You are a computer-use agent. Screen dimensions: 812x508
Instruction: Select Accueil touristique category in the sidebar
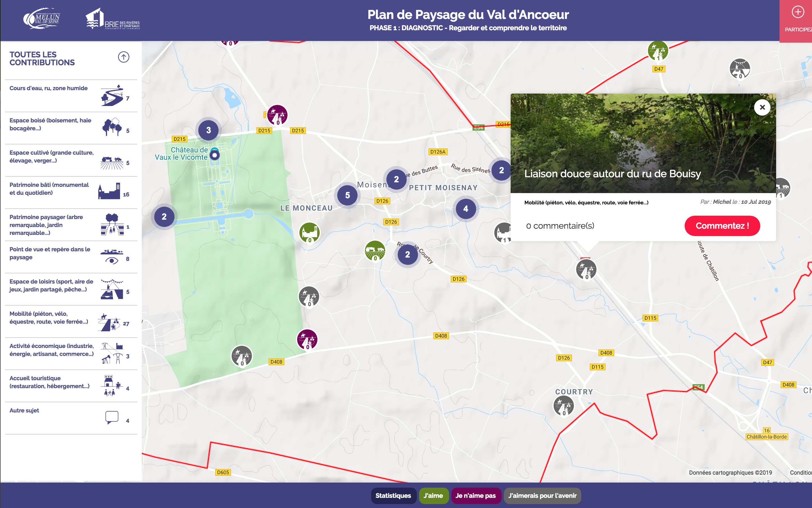point(49,382)
